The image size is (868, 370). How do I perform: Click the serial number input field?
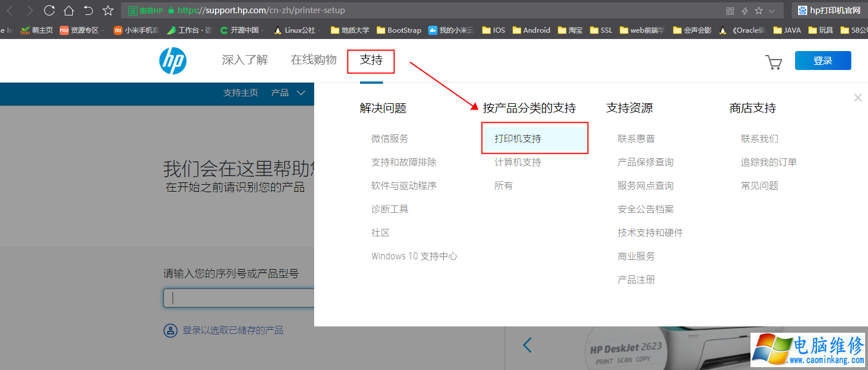pos(239,298)
